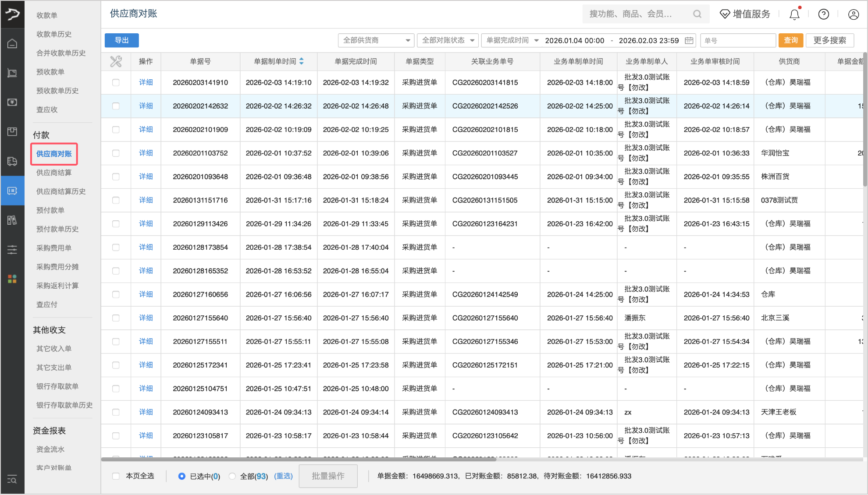Click the colorful apps grid sidebar icon

tap(12, 279)
